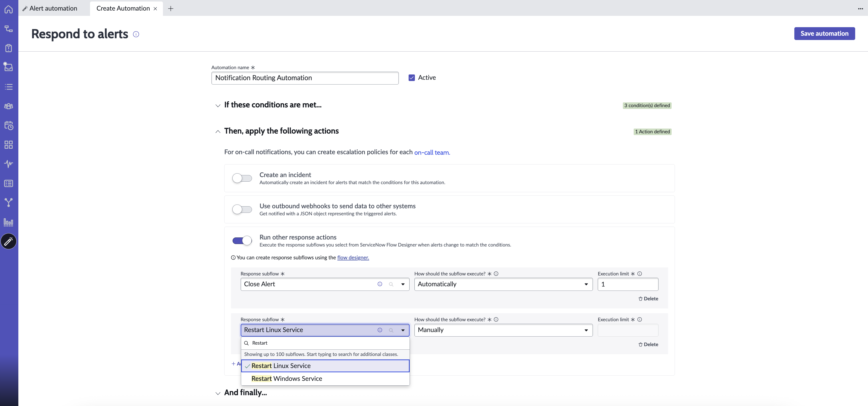Viewport: 868px width, 406px height.
Task: Open the on-call team link
Action: point(432,152)
